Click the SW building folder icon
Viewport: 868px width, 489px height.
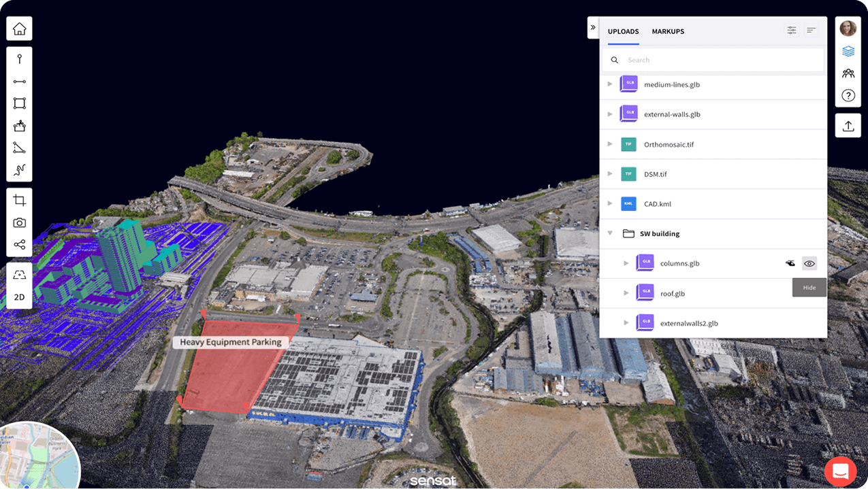628,233
